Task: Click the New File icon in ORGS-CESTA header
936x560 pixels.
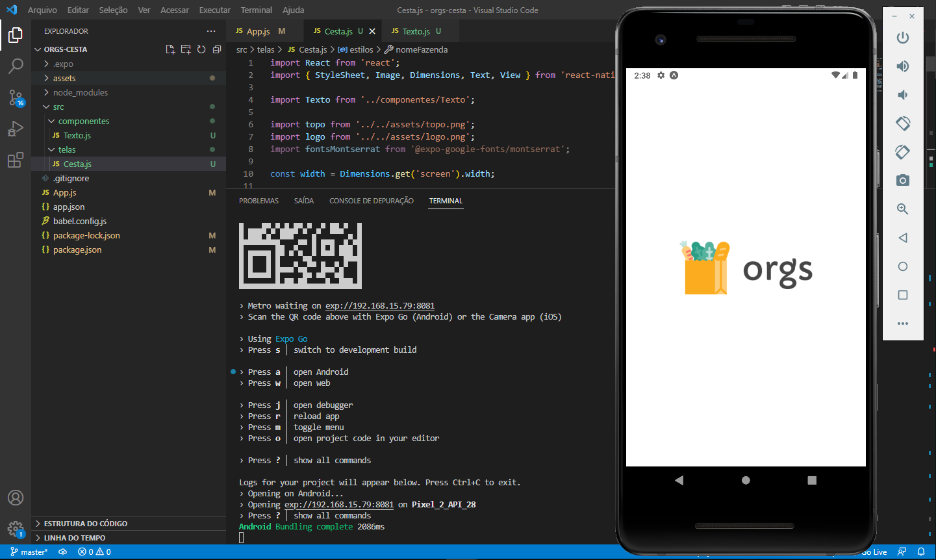Action: pos(170,49)
